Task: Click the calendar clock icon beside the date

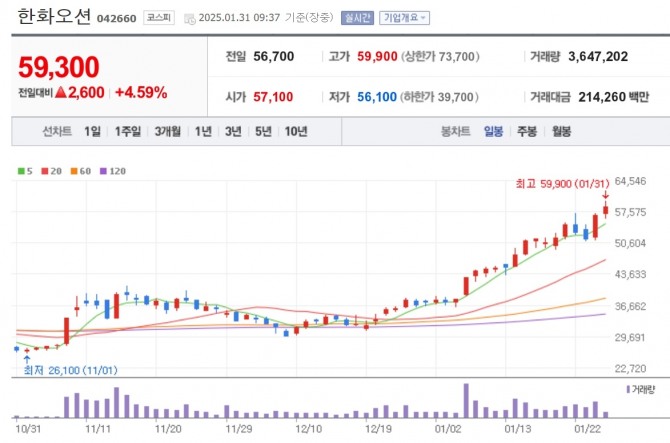Action: pyautogui.click(x=190, y=18)
